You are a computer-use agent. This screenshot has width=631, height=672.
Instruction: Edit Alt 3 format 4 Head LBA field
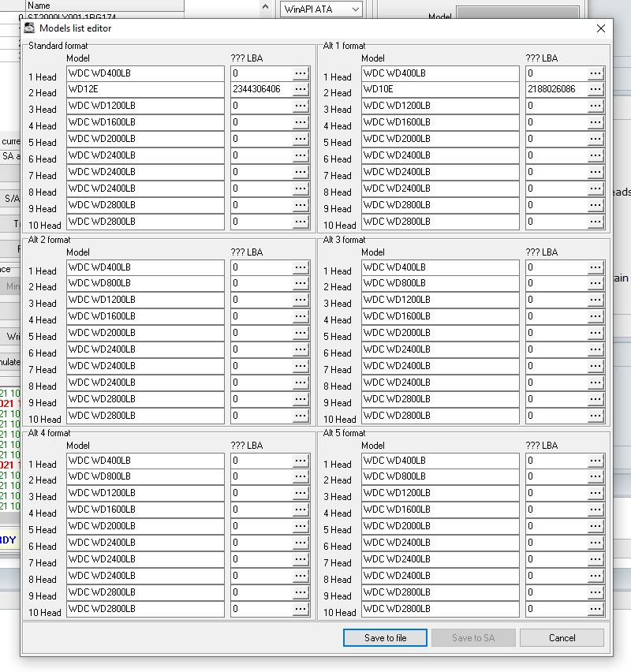tap(556, 316)
